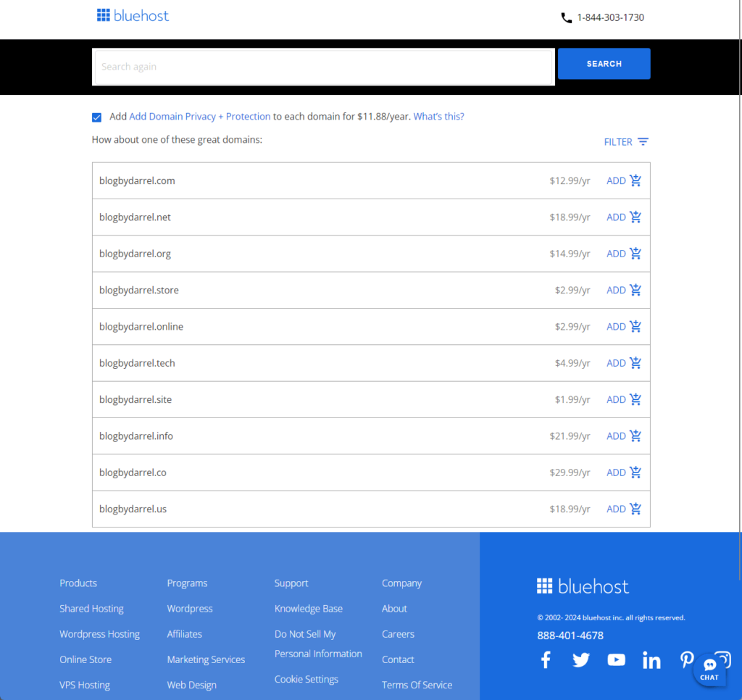Open About link under Company
The width and height of the screenshot is (742, 700).
394,609
